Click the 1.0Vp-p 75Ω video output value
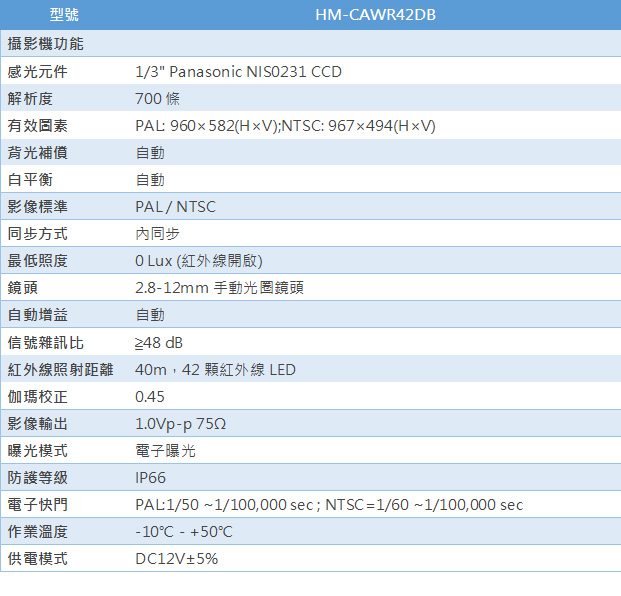This screenshot has height=596, width=621. [x=181, y=424]
